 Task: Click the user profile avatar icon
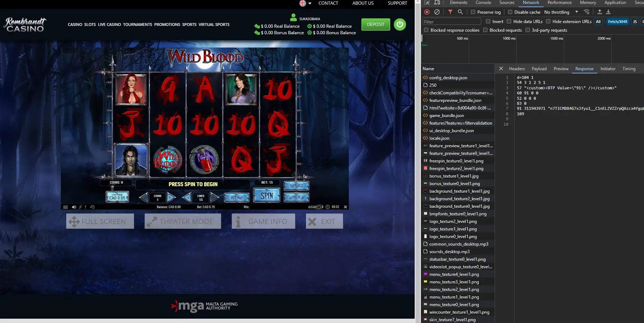click(293, 17)
